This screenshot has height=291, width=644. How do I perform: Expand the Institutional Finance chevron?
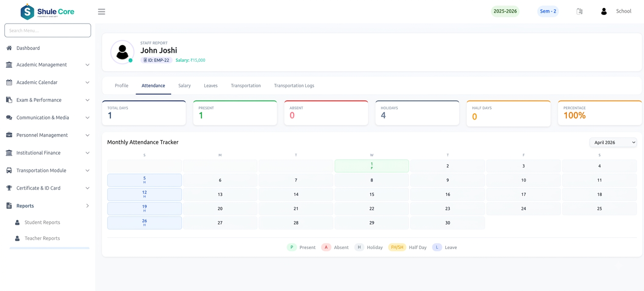point(87,153)
